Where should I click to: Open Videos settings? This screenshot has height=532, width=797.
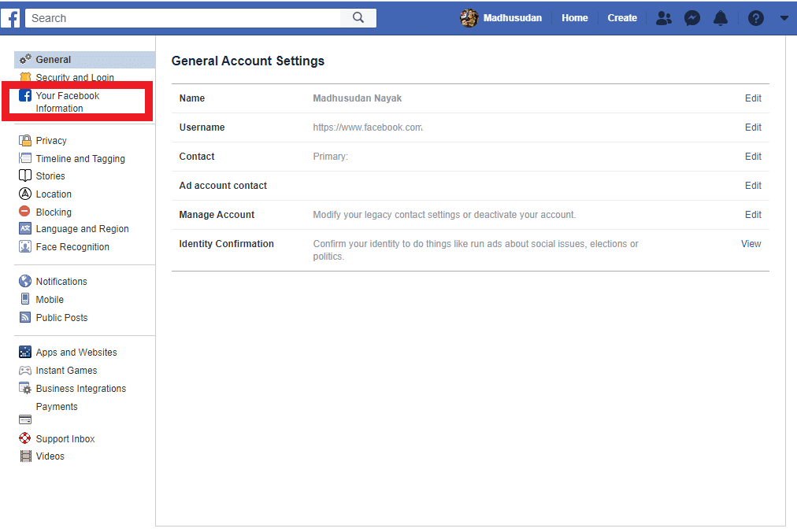50,456
